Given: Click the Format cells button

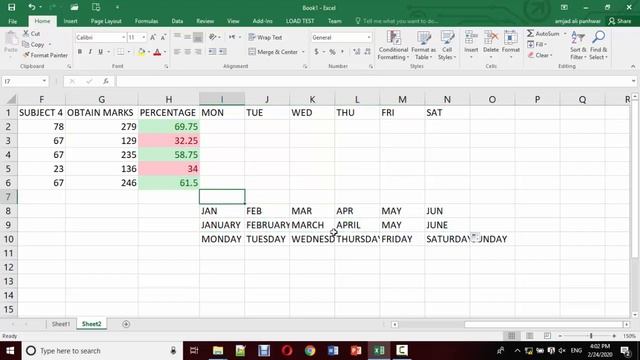Looking at the screenshot, I should (511, 42).
